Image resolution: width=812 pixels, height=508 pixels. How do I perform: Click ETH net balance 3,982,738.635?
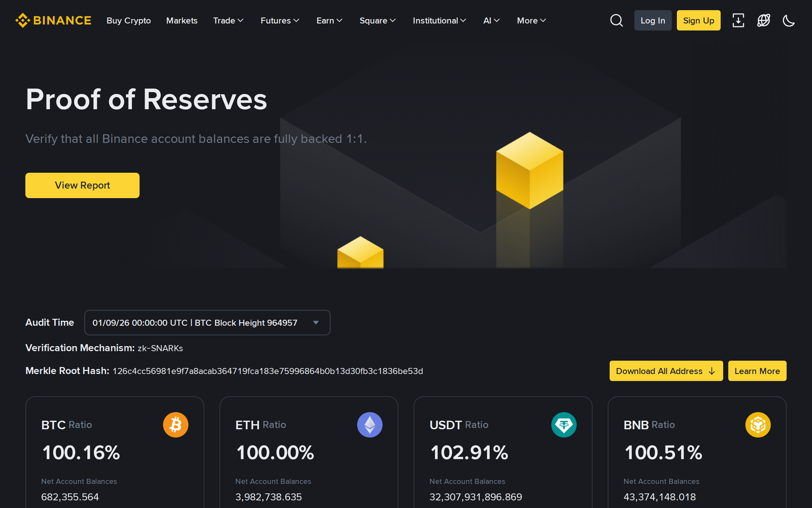pyautogui.click(x=268, y=497)
